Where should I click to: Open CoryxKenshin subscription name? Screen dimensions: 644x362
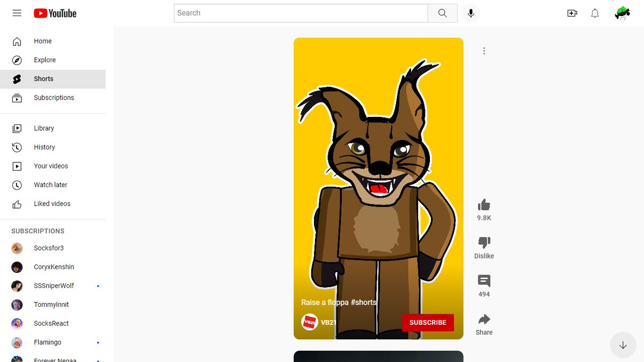pos(54,267)
